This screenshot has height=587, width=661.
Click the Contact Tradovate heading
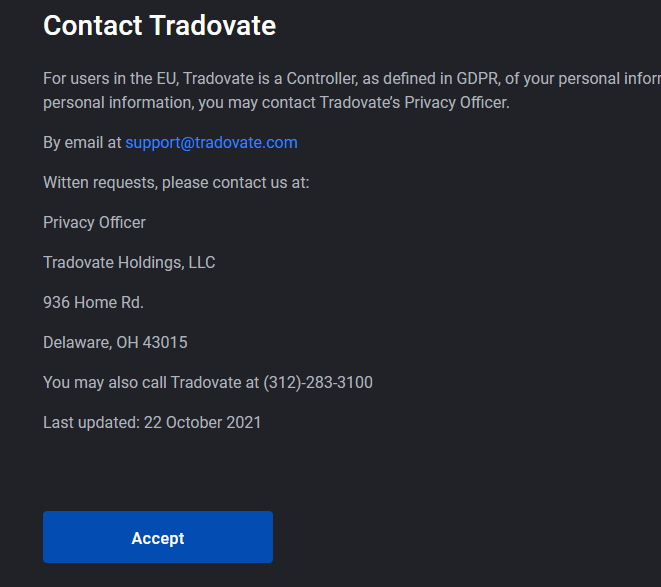pos(159,25)
